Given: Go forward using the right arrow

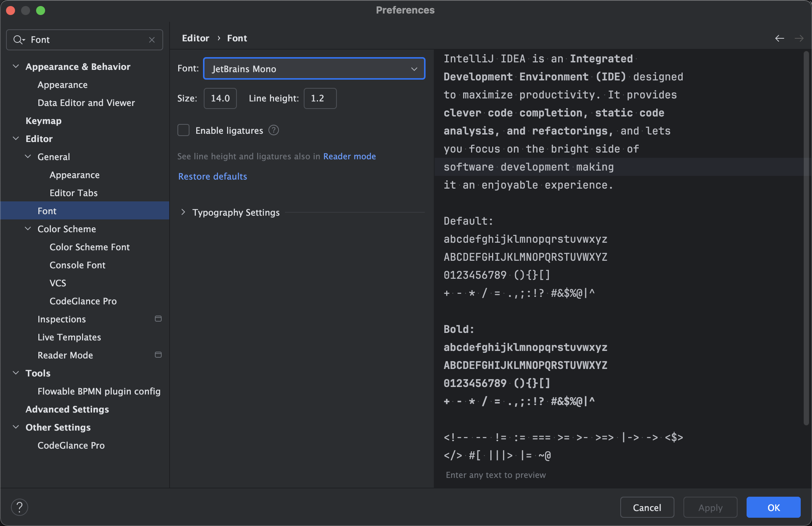Looking at the screenshot, I should tap(799, 38).
